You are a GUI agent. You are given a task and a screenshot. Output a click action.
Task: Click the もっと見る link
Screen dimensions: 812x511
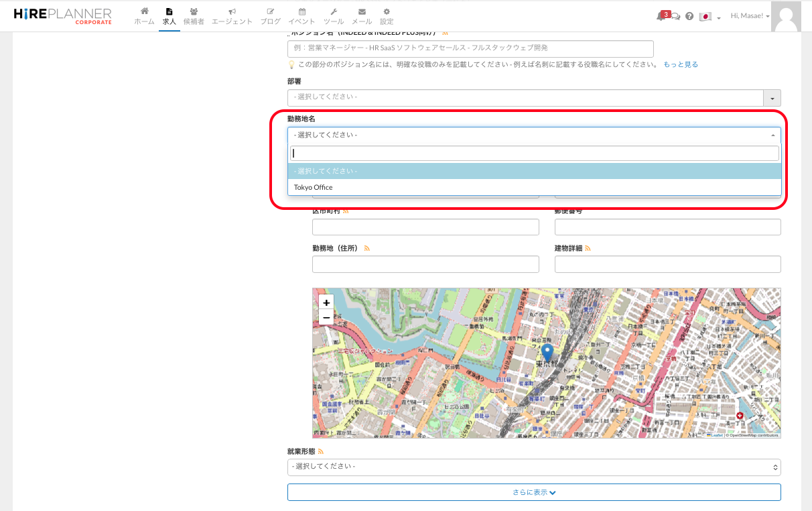(x=681, y=64)
